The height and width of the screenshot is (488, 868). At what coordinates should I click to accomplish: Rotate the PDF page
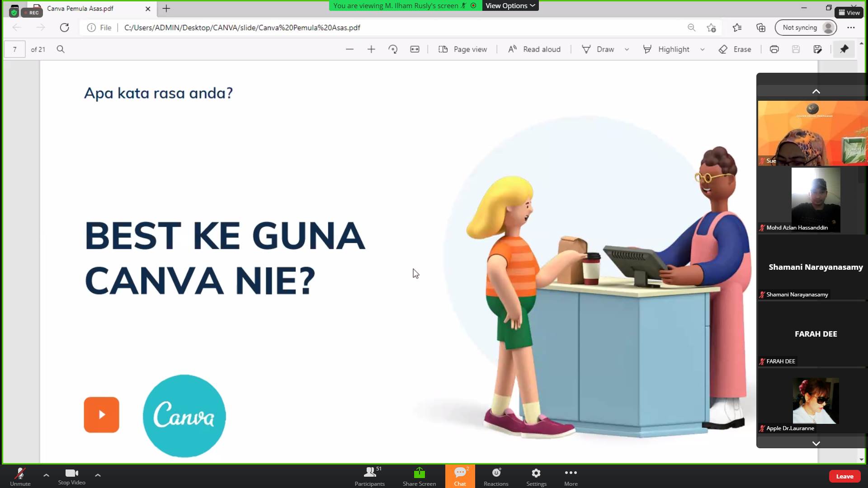pyautogui.click(x=393, y=49)
